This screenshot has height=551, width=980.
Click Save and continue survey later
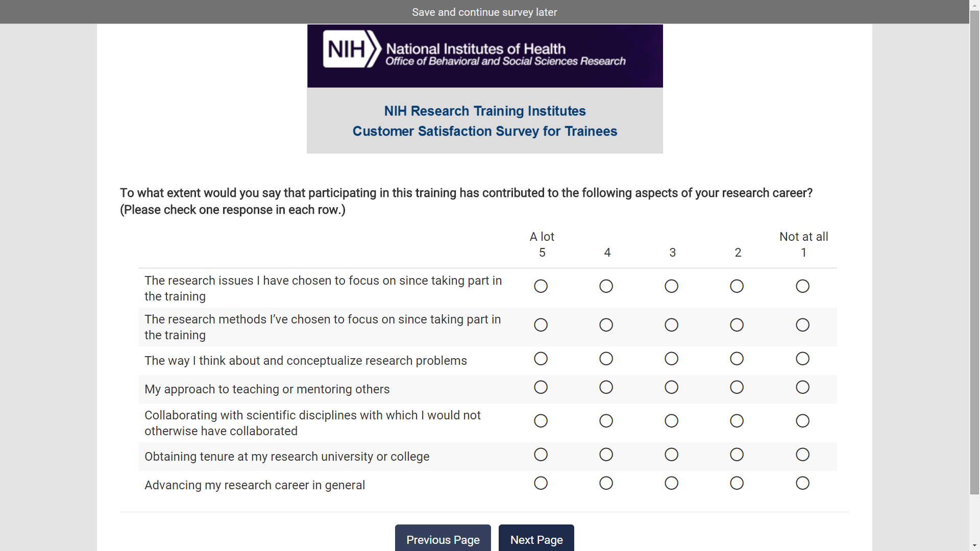(x=484, y=12)
